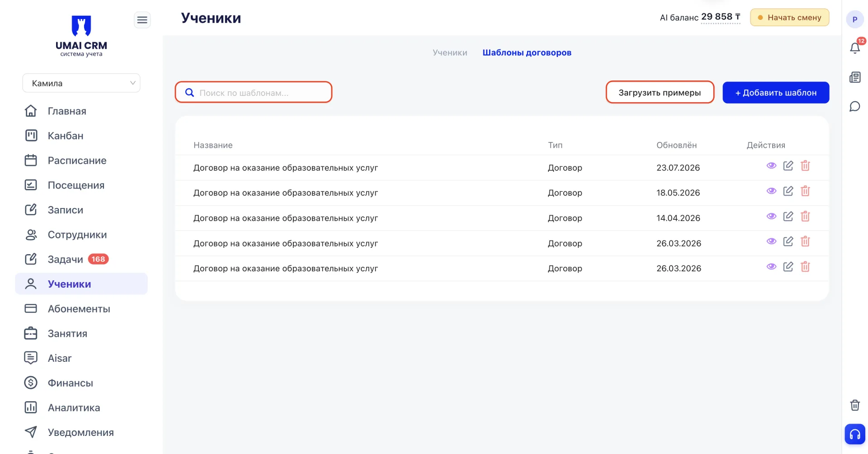This screenshot has width=868, height=454.
Task: Click the Название column header
Action: [x=213, y=145]
